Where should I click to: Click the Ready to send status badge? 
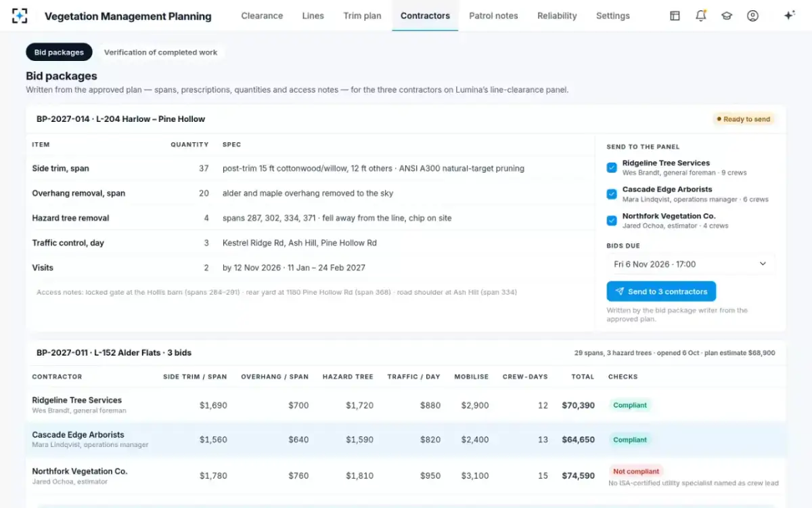coord(744,119)
